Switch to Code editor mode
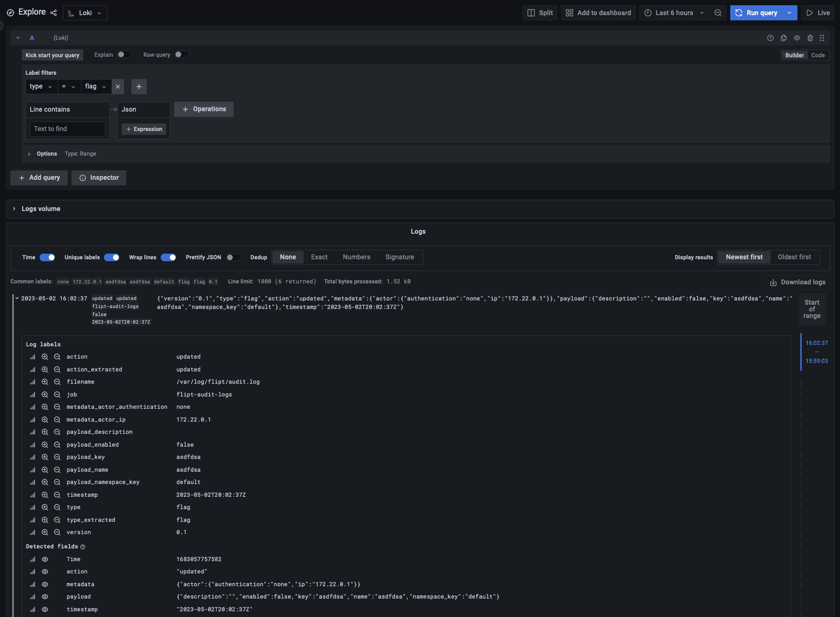840x617 pixels. [818, 55]
